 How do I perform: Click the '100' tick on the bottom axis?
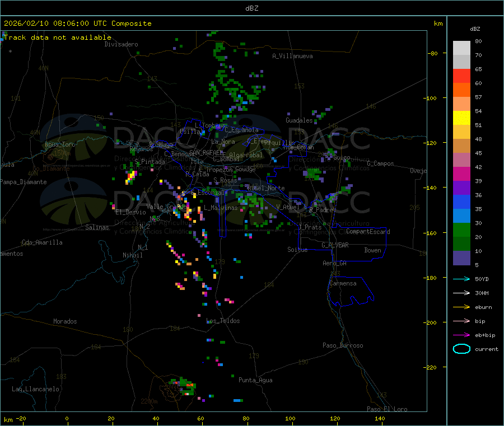290,418
